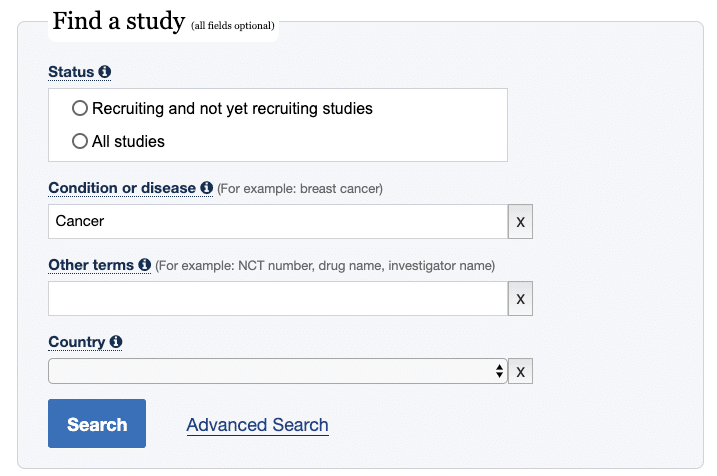Clear the Condition or disease field with X

tap(520, 221)
